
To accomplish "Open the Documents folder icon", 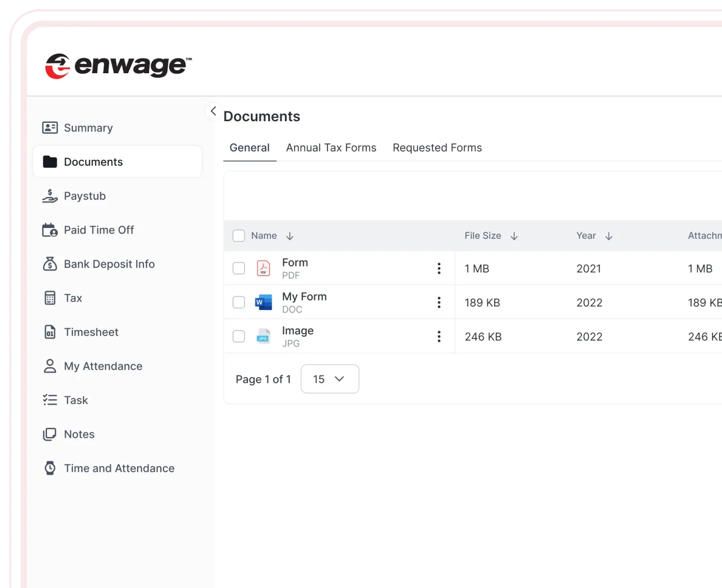I will click(49, 161).
